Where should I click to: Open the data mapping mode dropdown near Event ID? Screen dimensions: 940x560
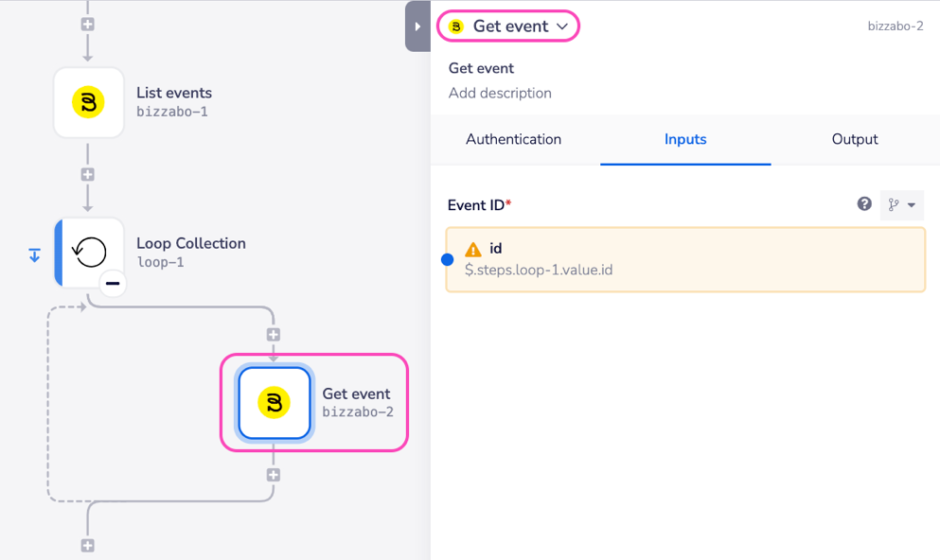[900, 204]
